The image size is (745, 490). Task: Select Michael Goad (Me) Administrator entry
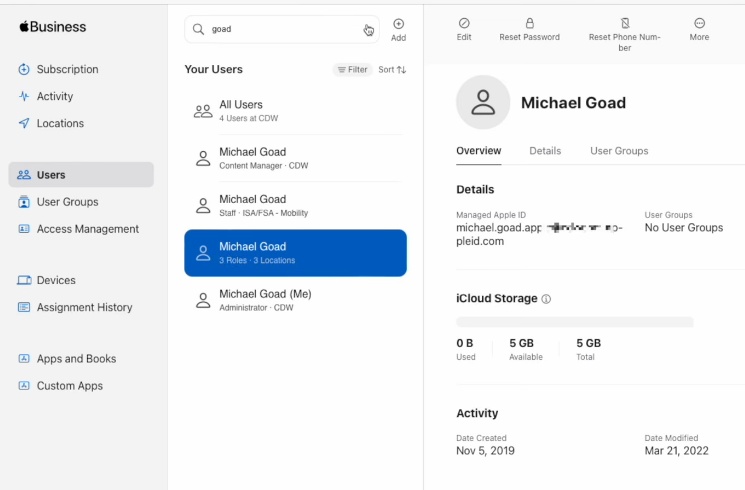295,300
